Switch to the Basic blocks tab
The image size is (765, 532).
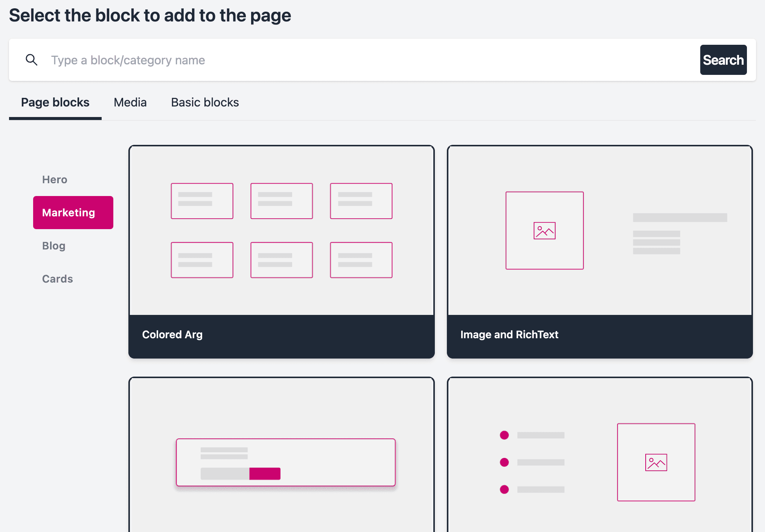tap(204, 102)
